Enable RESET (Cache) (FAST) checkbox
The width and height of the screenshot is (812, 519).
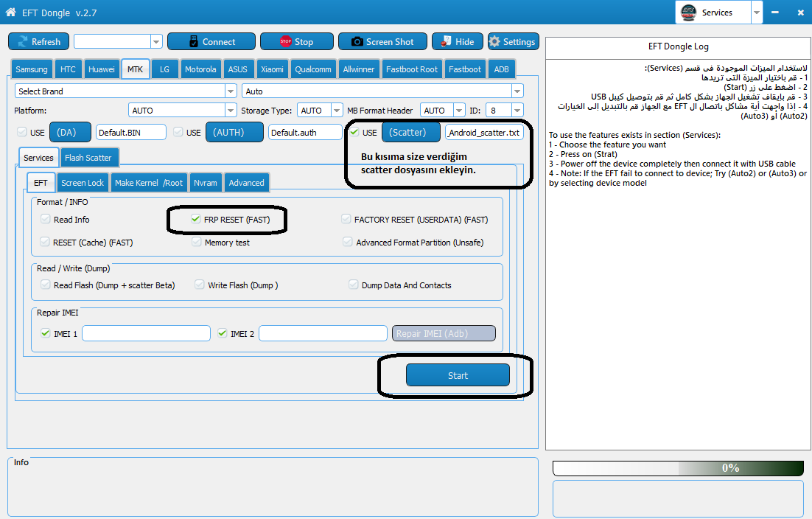coord(44,242)
